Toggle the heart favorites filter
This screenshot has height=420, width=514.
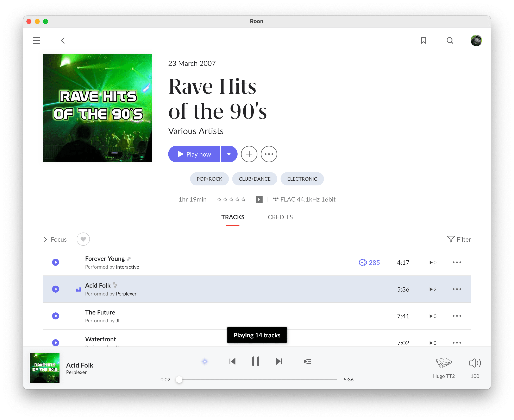tap(83, 239)
